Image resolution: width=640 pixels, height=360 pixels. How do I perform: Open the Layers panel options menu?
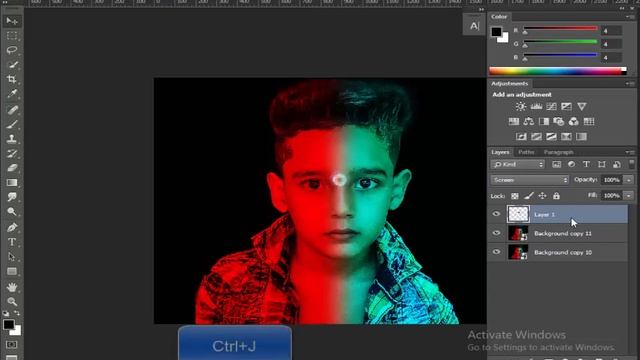[x=631, y=152]
